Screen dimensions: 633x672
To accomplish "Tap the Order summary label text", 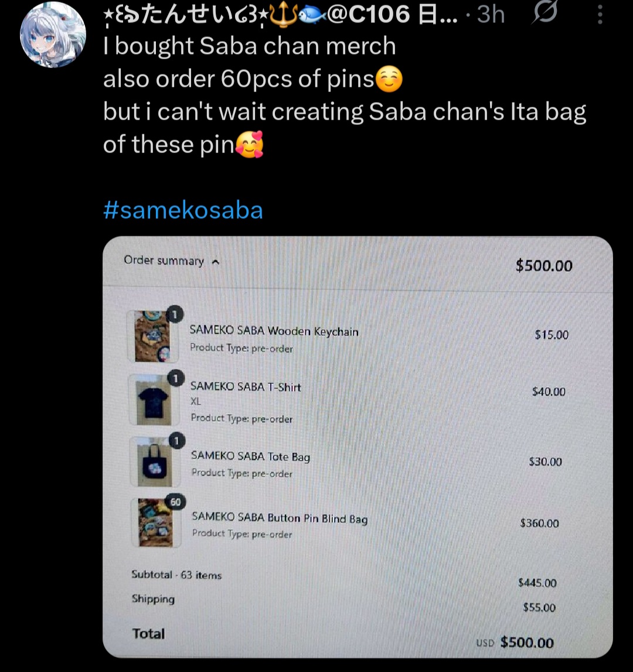I will 164,260.
